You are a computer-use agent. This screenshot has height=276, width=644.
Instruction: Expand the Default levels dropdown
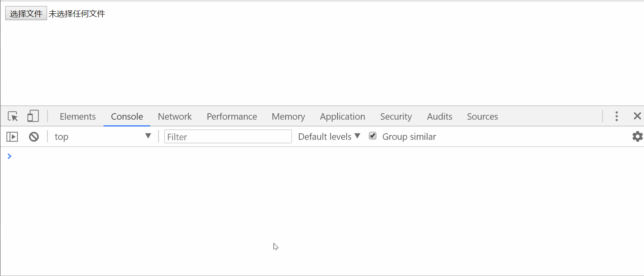(x=329, y=137)
